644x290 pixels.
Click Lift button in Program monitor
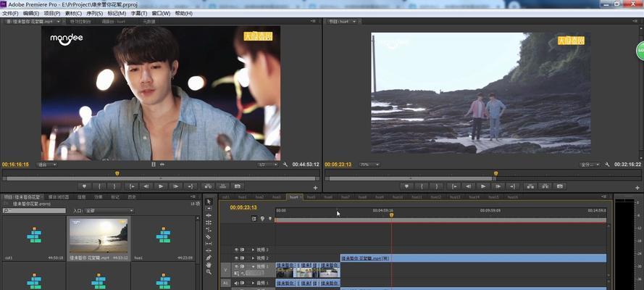coord(530,186)
